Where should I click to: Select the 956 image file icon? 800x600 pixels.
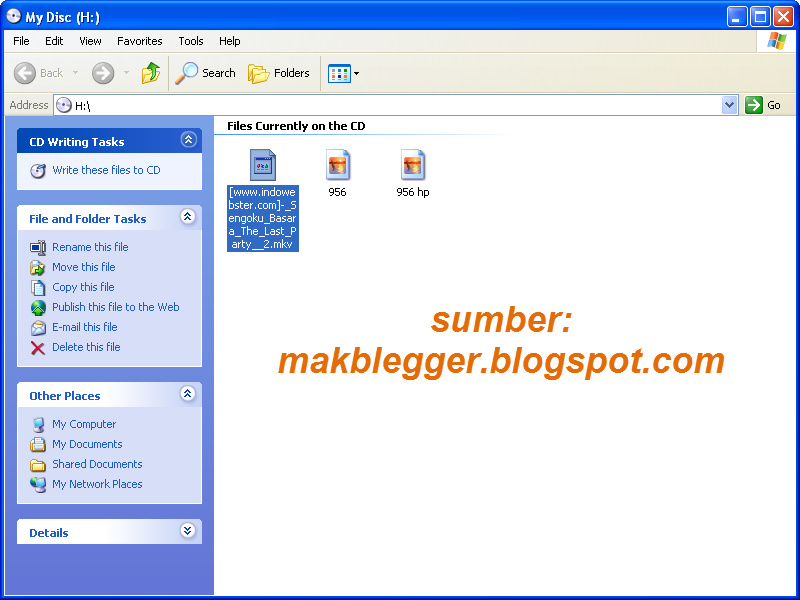pos(338,165)
